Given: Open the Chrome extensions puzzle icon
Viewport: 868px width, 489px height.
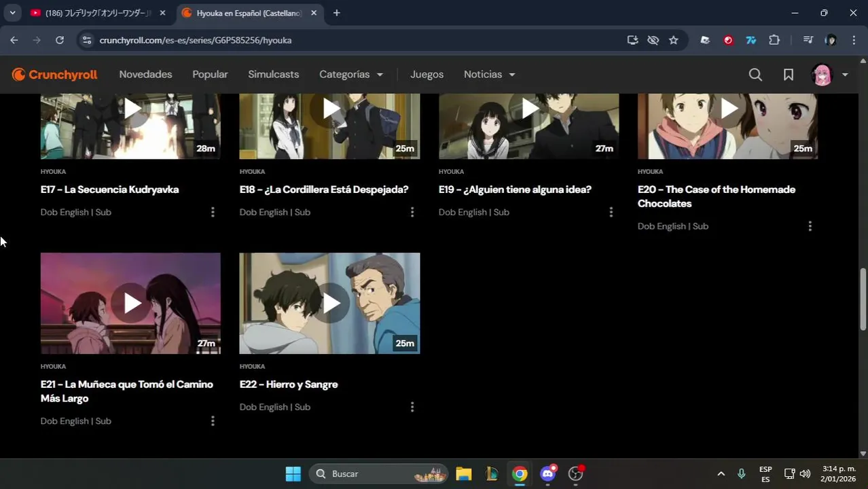Looking at the screenshot, I should click(774, 40).
